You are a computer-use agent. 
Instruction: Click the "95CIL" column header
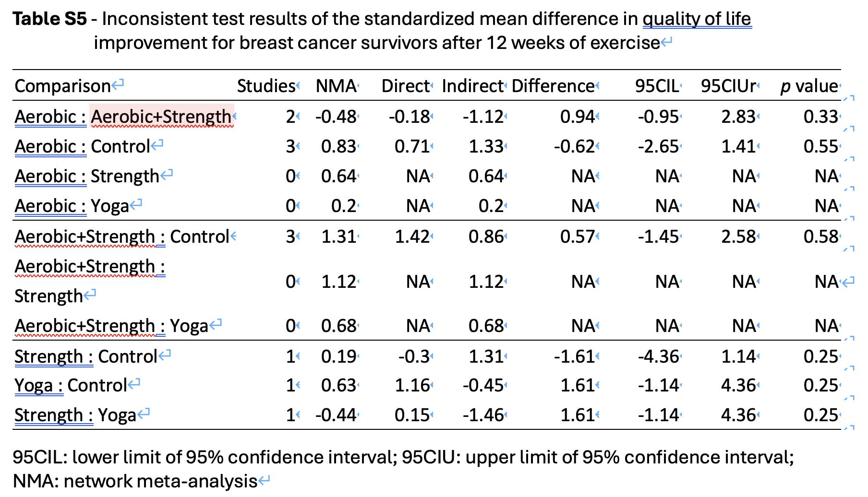click(x=657, y=86)
